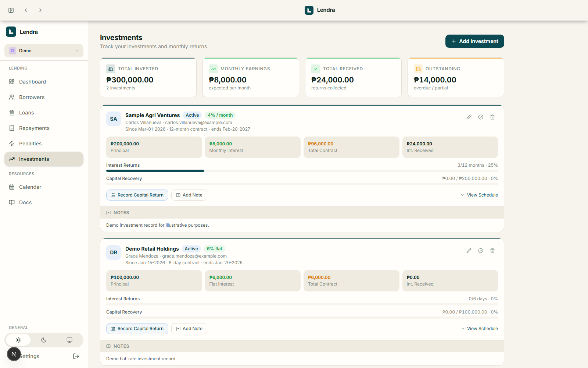Screen dimensions: 588x368
Task: Click carlos.villanueva@example.com email text
Action: point(198,123)
